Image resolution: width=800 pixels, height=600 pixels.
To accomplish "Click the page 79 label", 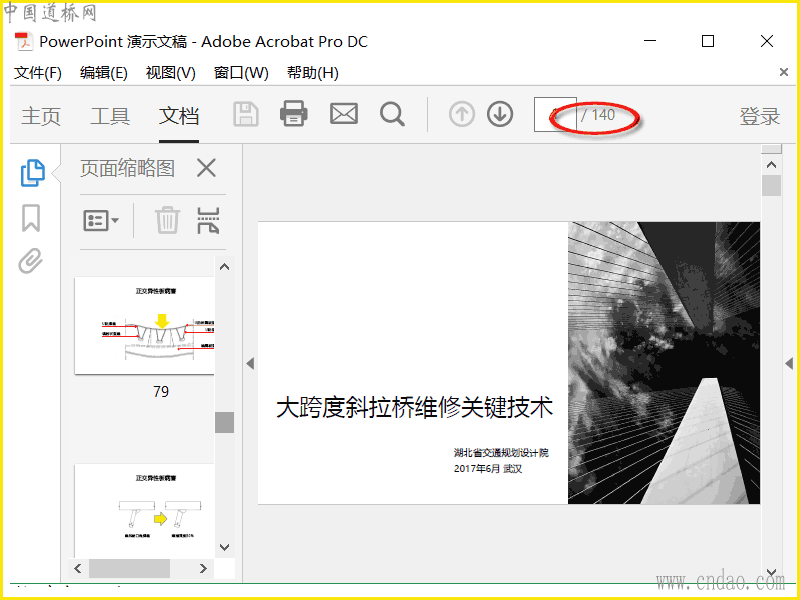I will (161, 391).
